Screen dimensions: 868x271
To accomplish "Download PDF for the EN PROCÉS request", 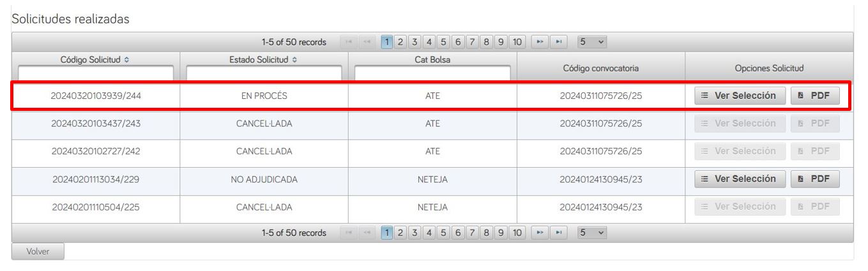I will click(815, 96).
